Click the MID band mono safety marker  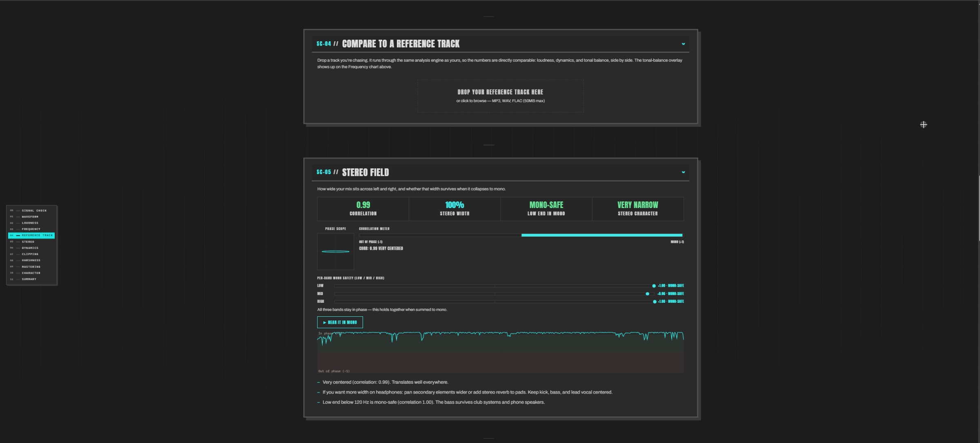pos(647,294)
